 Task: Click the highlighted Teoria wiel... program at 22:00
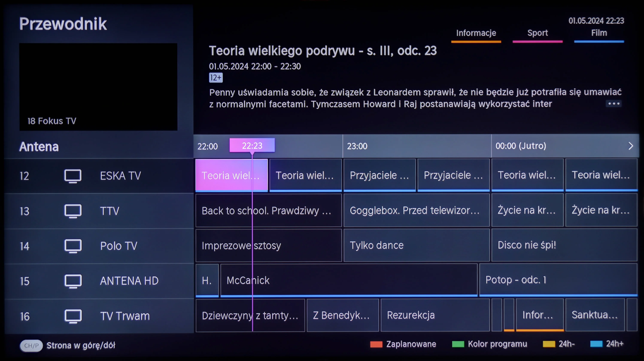click(x=231, y=176)
